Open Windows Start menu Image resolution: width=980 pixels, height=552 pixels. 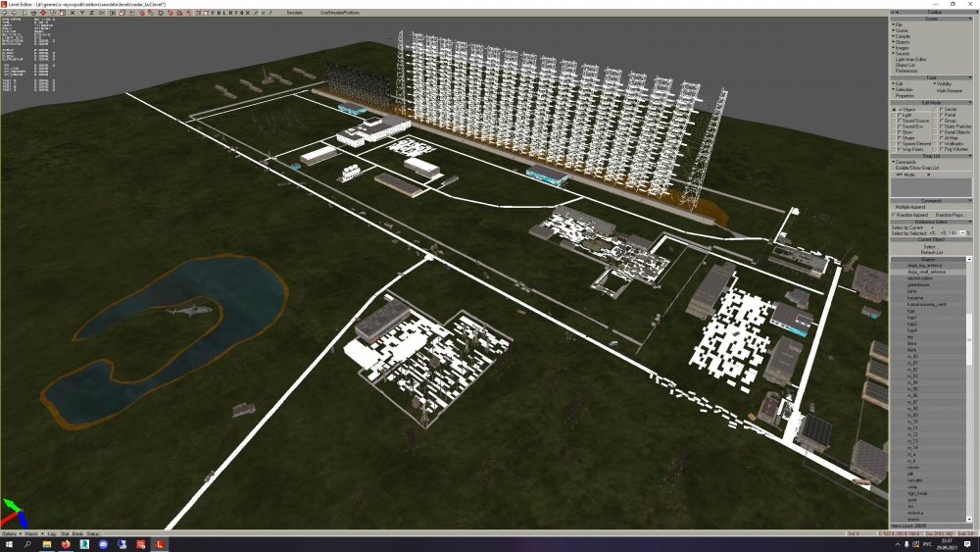9,544
